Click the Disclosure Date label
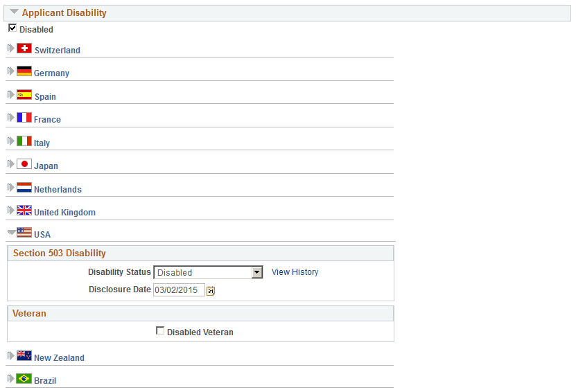The height and width of the screenshot is (392, 576). click(120, 289)
